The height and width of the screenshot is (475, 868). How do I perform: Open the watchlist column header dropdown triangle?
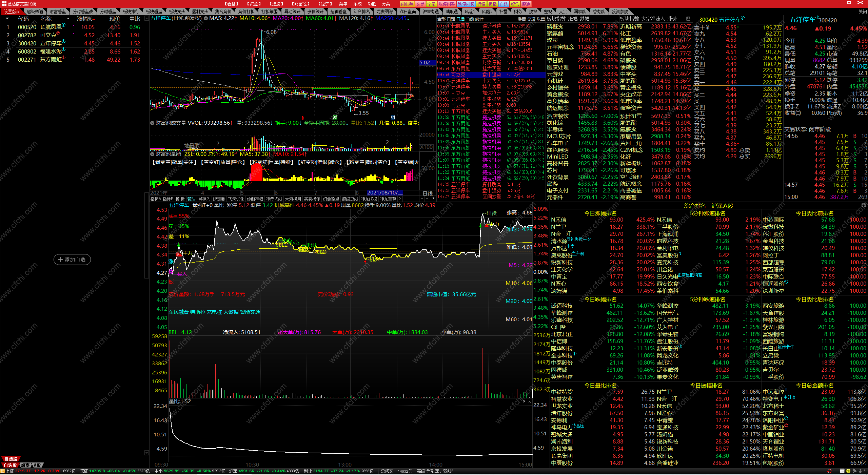[x=7, y=19]
